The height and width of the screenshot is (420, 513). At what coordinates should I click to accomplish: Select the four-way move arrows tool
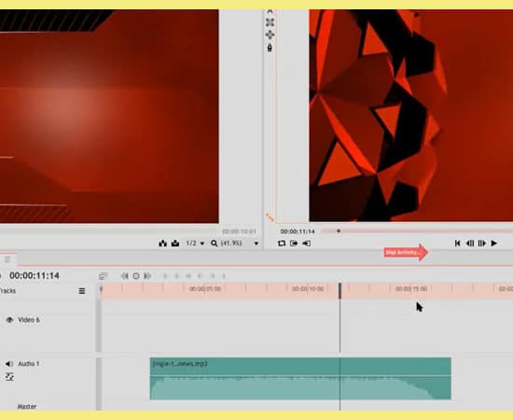pyautogui.click(x=270, y=35)
